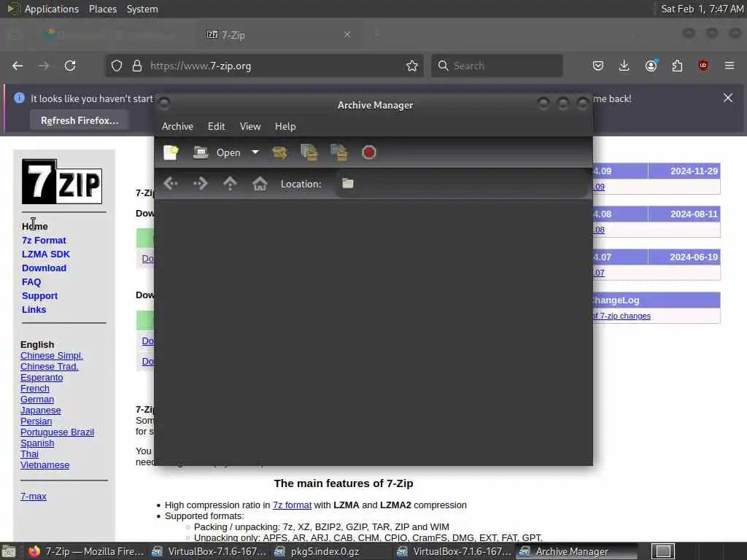Open the Pocket save icon
747x560 pixels.
598,66
